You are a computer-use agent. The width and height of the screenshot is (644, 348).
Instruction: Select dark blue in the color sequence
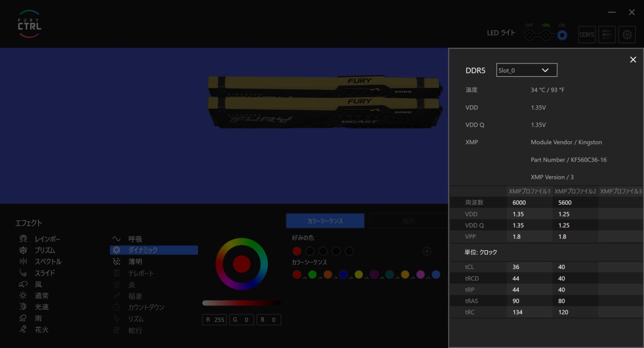343,274
